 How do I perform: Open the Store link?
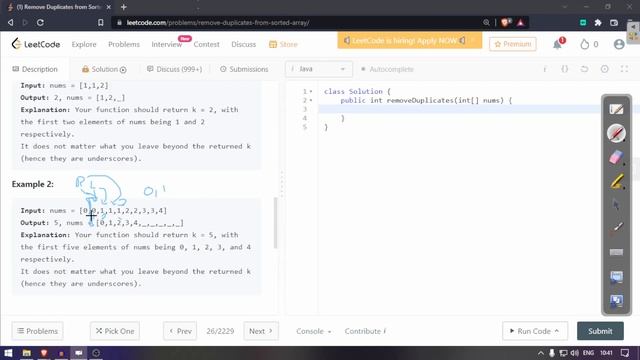(283, 44)
